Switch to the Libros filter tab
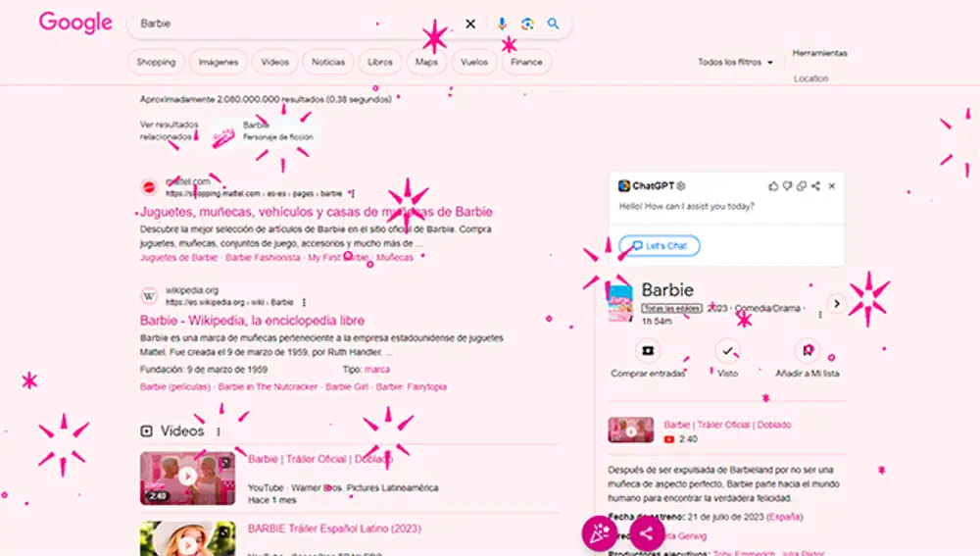Viewport: 980px width, 556px height. 380,62
